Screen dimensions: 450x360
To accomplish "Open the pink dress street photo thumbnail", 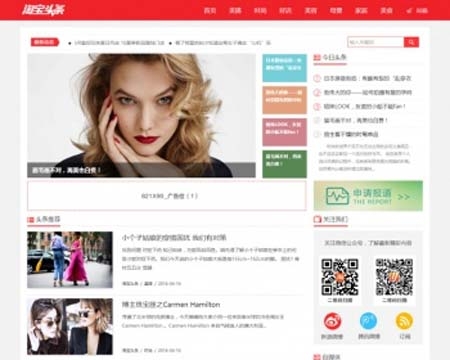I will pos(70,260).
